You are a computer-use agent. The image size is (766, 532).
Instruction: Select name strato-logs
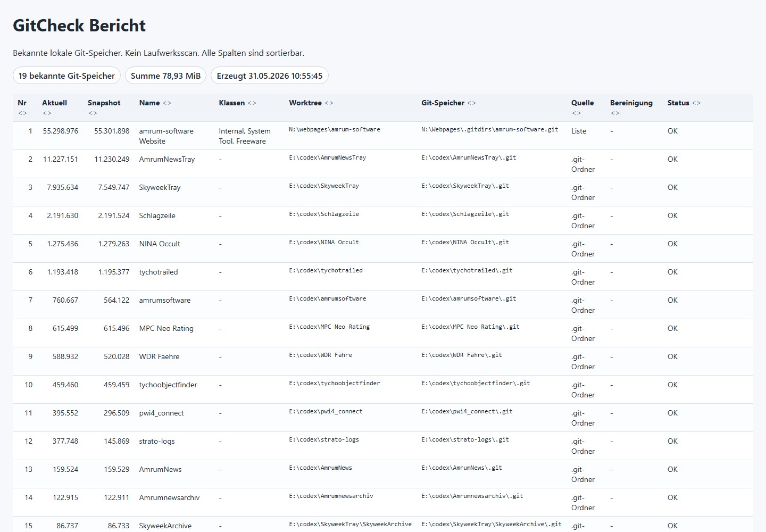(157, 441)
